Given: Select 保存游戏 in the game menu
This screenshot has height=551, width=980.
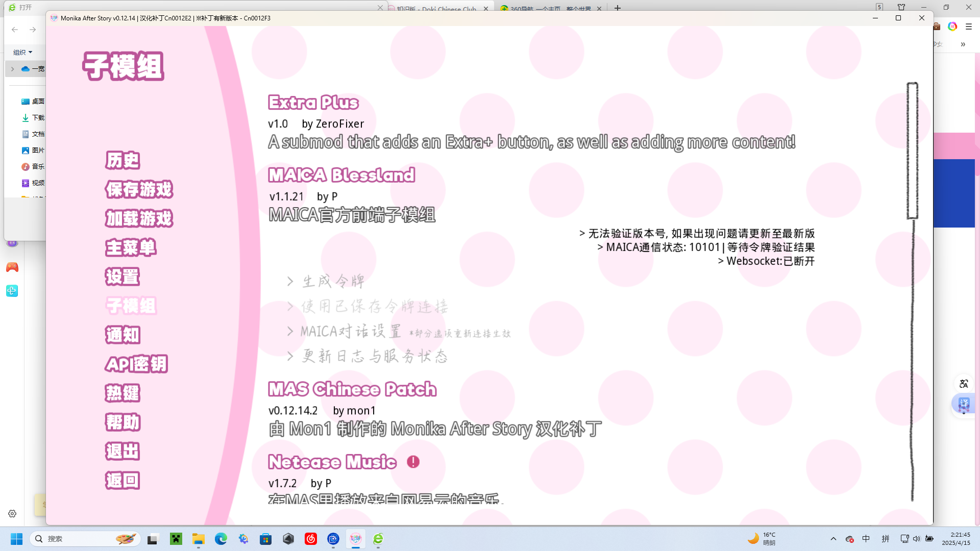Looking at the screenshot, I should pyautogui.click(x=139, y=189).
